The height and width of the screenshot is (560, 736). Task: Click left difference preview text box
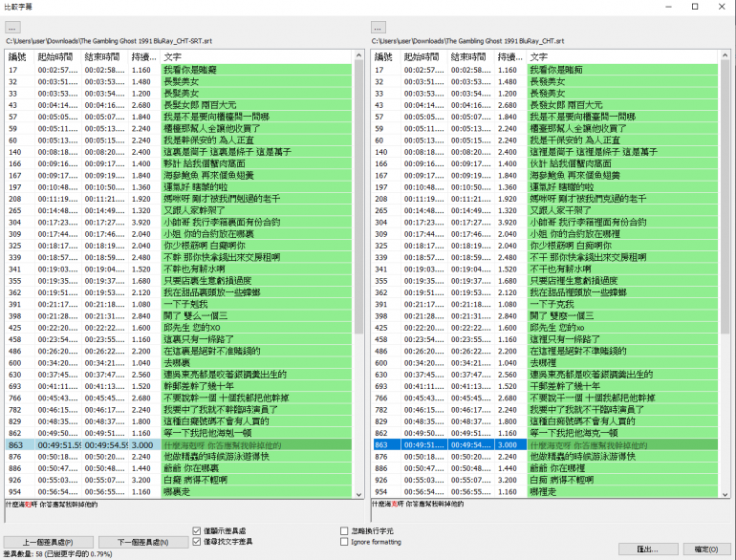tap(184, 510)
